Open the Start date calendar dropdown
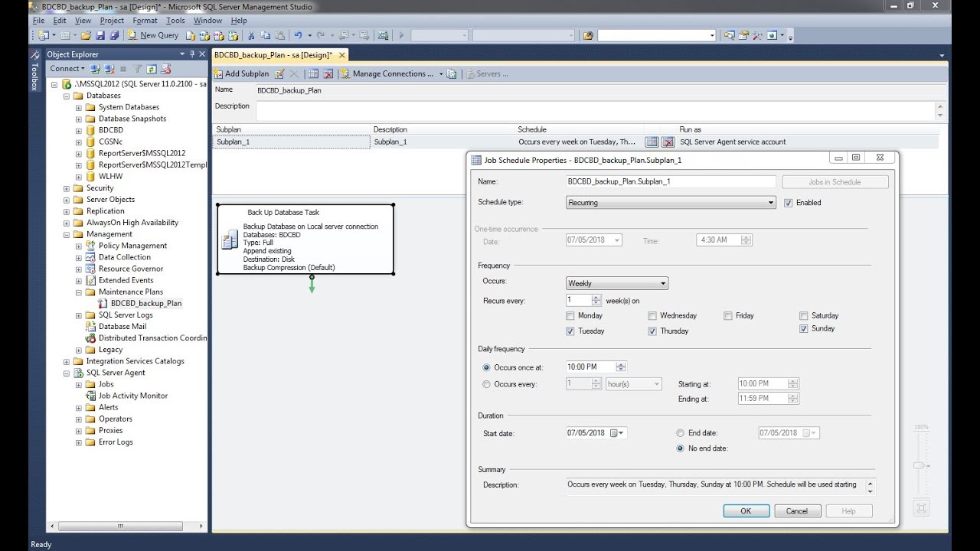 (617, 433)
